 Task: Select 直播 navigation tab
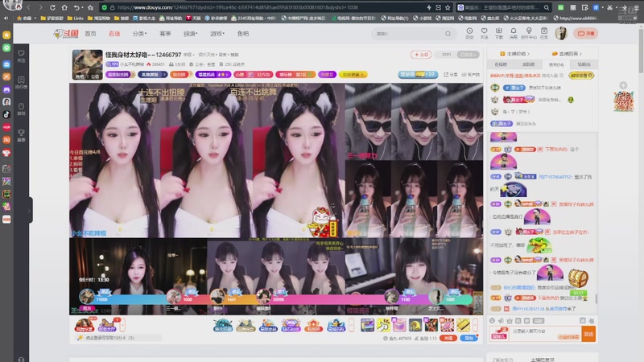114,34
